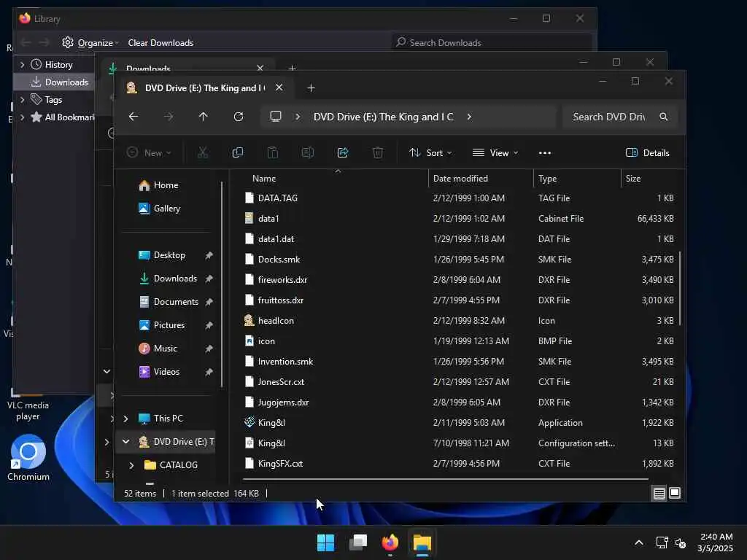747x560 pixels.
Task: Click File Explorer icon on taskbar
Action: (422, 542)
